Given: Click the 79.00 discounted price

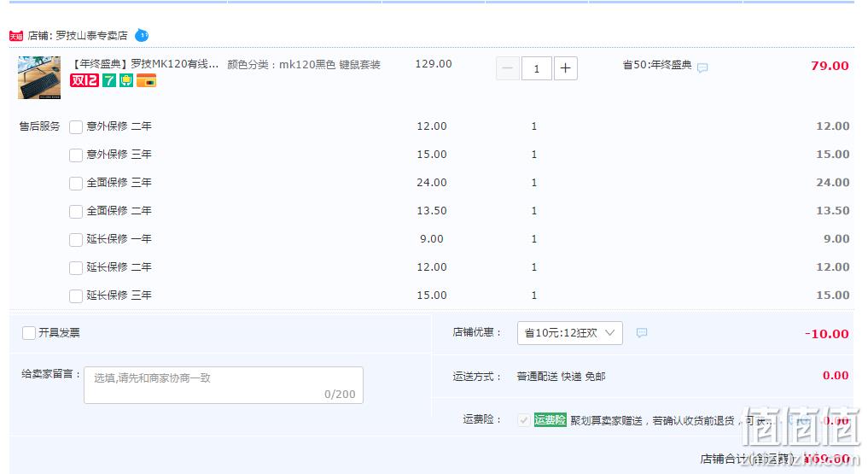Looking at the screenshot, I should [830, 66].
